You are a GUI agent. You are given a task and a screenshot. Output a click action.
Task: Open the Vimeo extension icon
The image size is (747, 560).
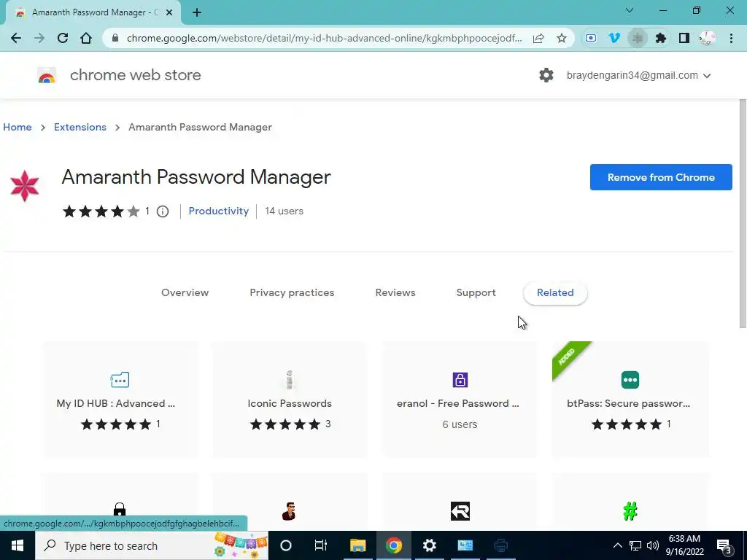tap(614, 38)
